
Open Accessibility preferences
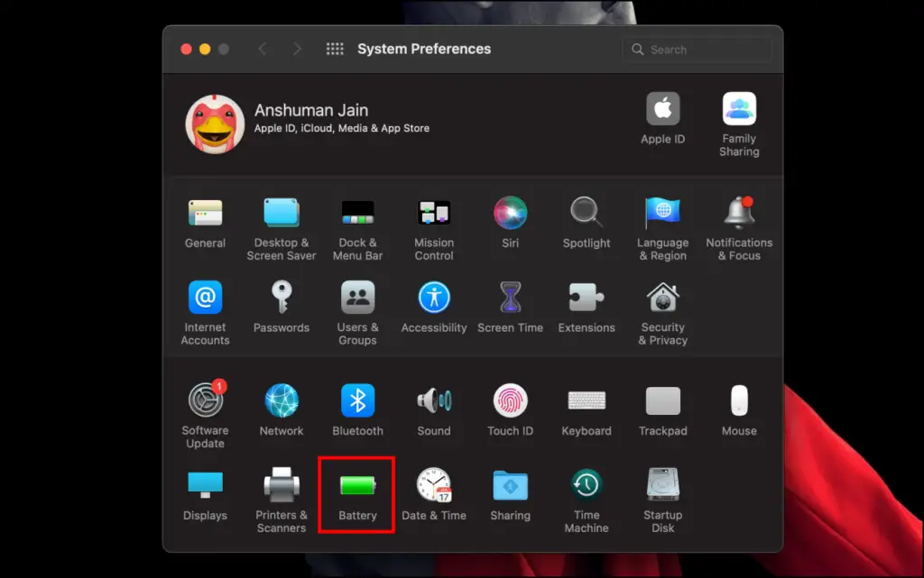pyautogui.click(x=434, y=298)
